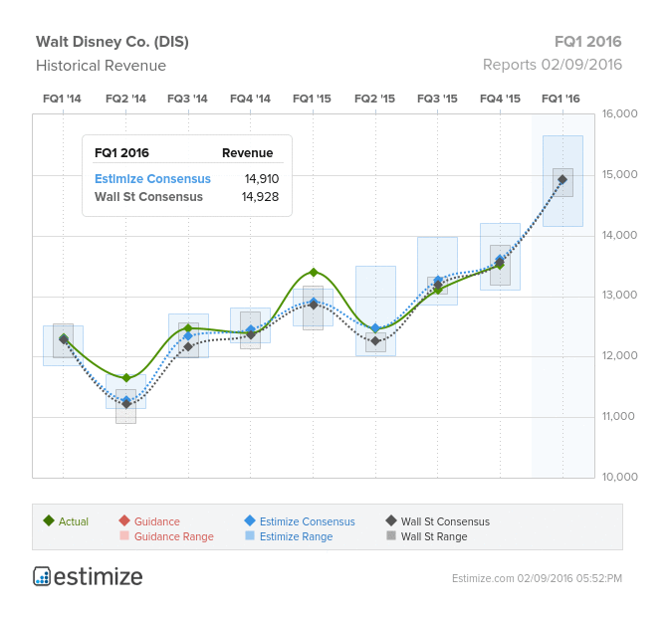Screen dimensions: 672x617
Task: Select Wall St Consensus point for FQ1 '15
Action: pos(314,305)
